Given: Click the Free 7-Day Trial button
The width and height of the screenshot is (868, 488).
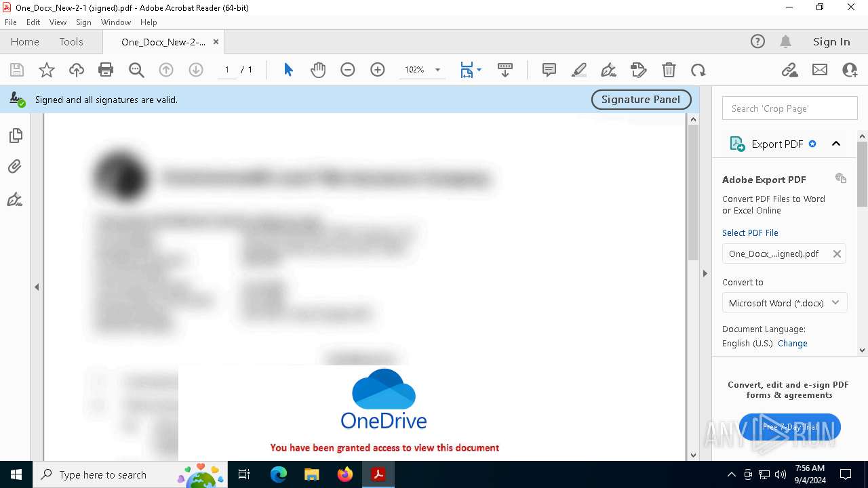Looking at the screenshot, I should coord(790,427).
